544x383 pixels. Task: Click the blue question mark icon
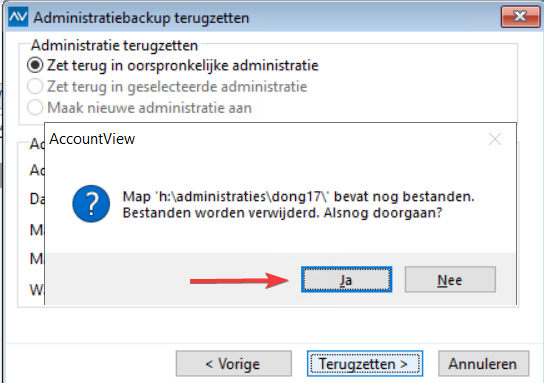click(x=91, y=204)
